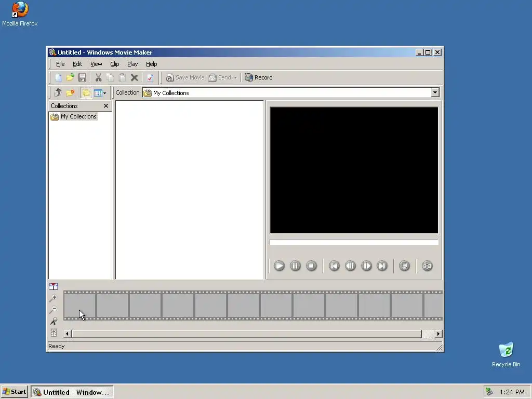Open the Views dropdown button
Image resolution: width=532 pixels, height=399 pixels.
pos(100,92)
